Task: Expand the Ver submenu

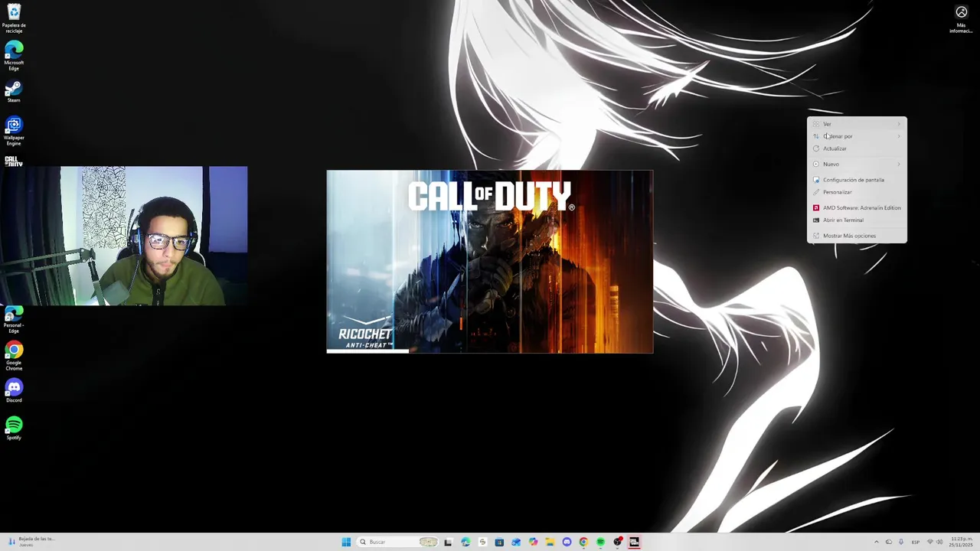Action: click(x=857, y=124)
